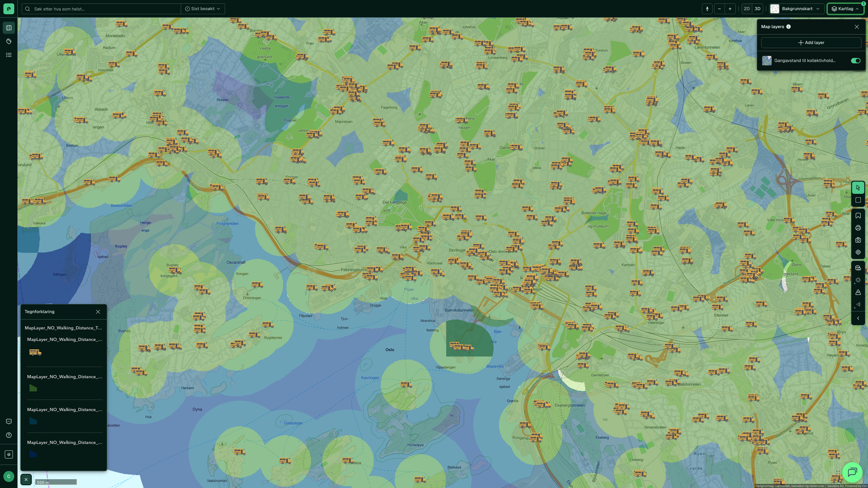Click the X button beside scale bar
The image size is (868, 488).
(x=26, y=480)
